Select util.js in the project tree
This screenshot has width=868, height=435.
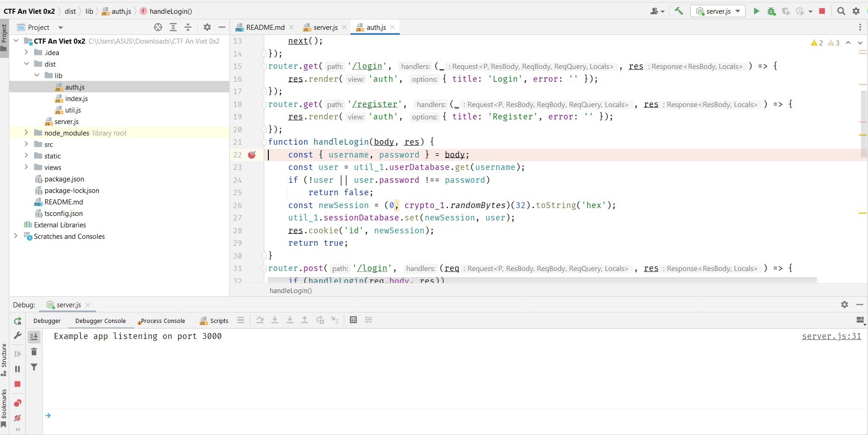click(73, 110)
